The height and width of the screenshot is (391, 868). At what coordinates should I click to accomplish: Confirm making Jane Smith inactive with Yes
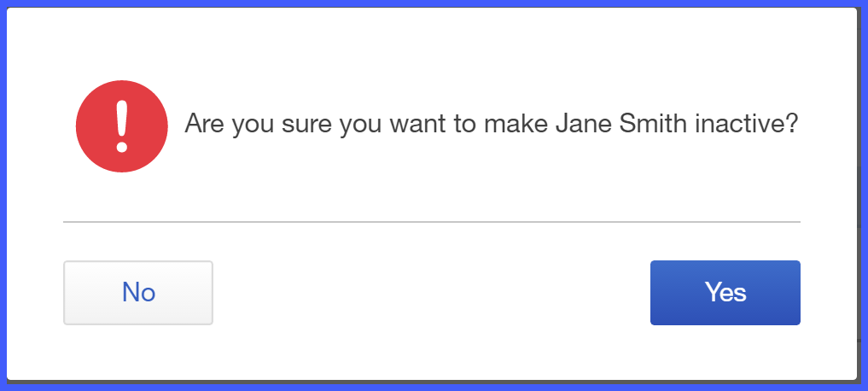click(725, 293)
